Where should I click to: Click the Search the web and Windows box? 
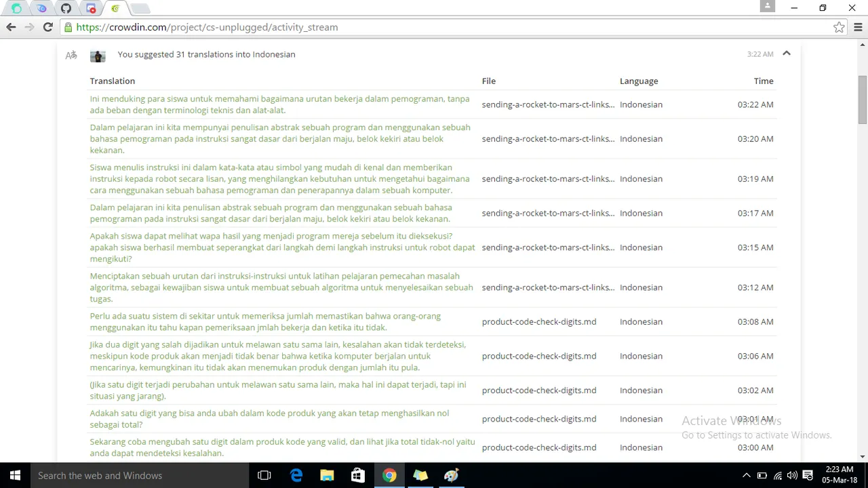point(140,475)
